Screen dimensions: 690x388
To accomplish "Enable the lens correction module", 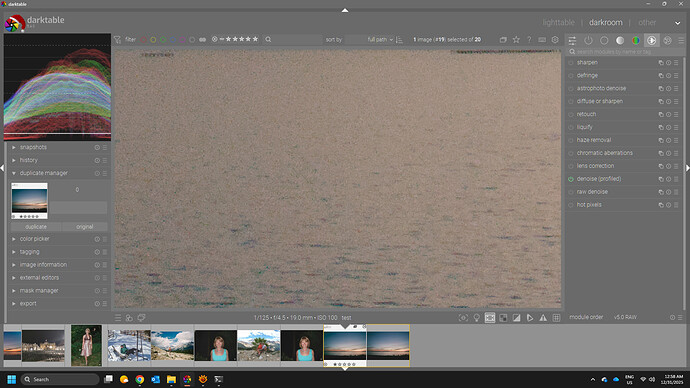I will [x=571, y=166].
